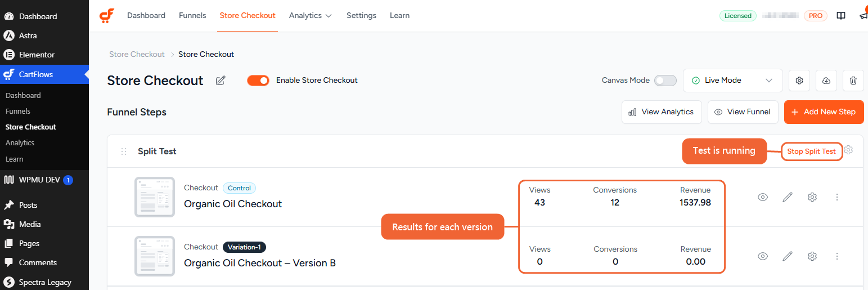Viewport: 868px width, 290px height.
Task: Select Store Checkout tab in top nav
Action: click(248, 16)
